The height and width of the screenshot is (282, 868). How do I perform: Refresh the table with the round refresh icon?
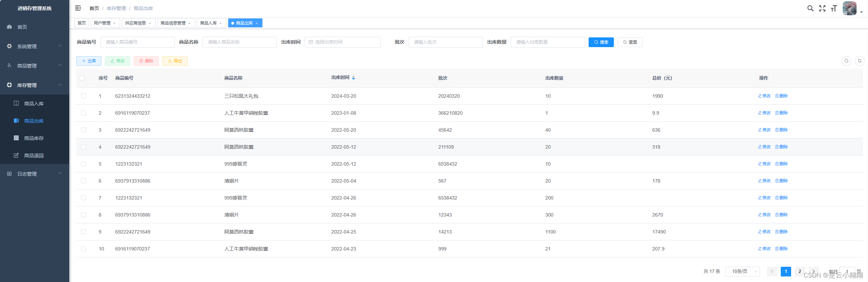click(x=860, y=61)
